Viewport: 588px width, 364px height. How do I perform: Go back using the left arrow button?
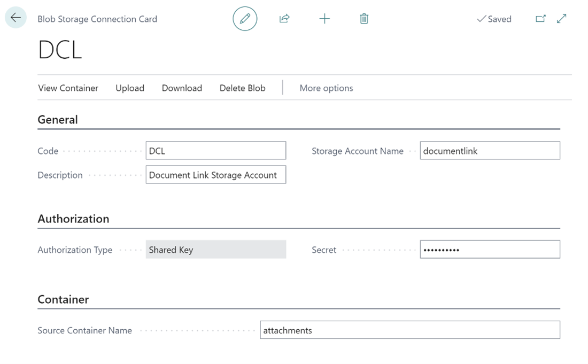(x=16, y=18)
